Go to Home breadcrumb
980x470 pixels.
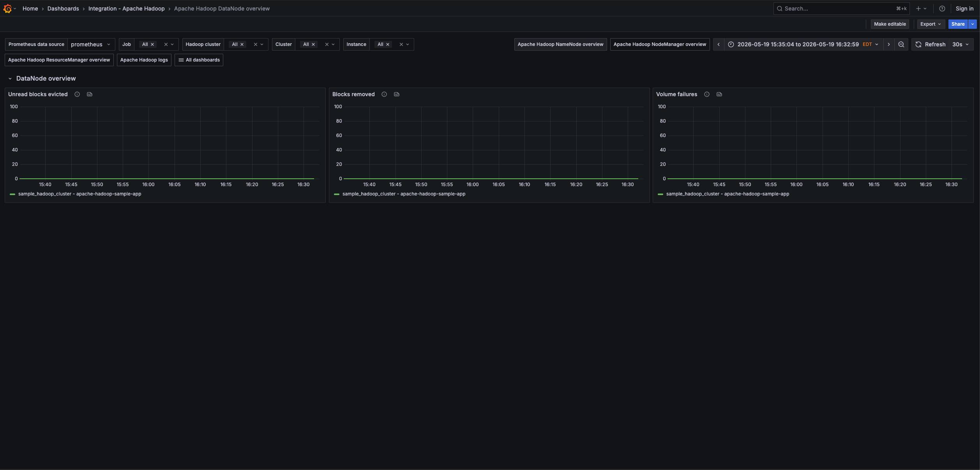pyautogui.click(x=30, y=9)
